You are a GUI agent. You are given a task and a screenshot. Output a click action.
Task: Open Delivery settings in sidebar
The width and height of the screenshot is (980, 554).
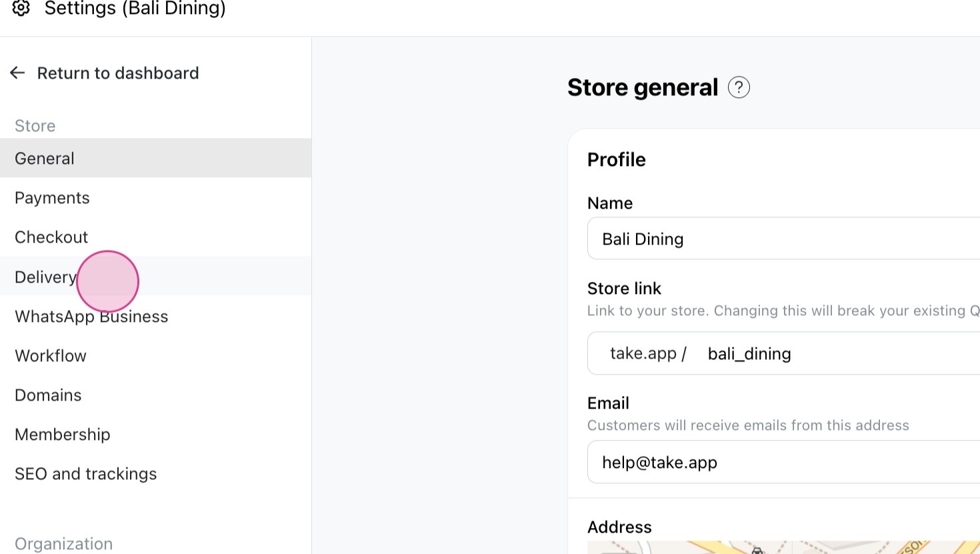tap(155, 276)
